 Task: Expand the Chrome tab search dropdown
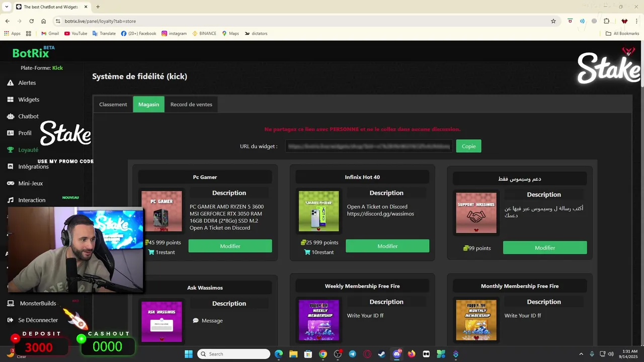7,7
